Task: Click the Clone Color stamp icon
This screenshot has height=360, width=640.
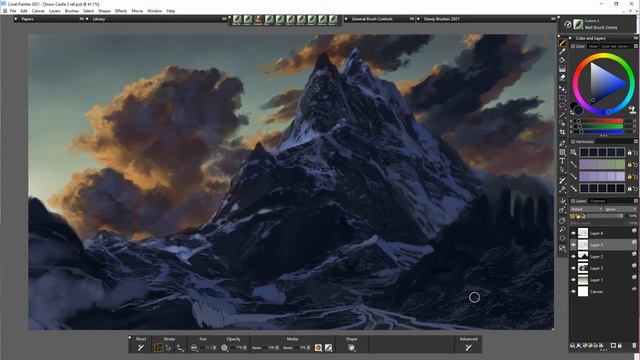Action: click(632, 110)
